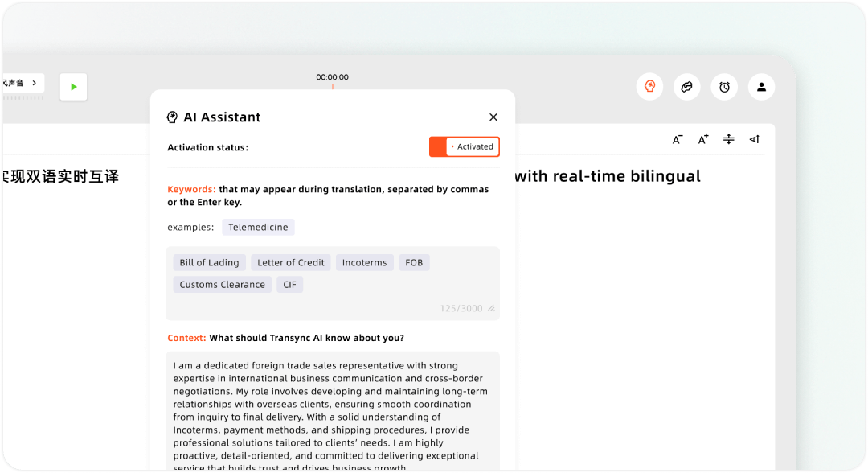Click the FOB keyword tag

pyautogui.click(x=414, y=262)
